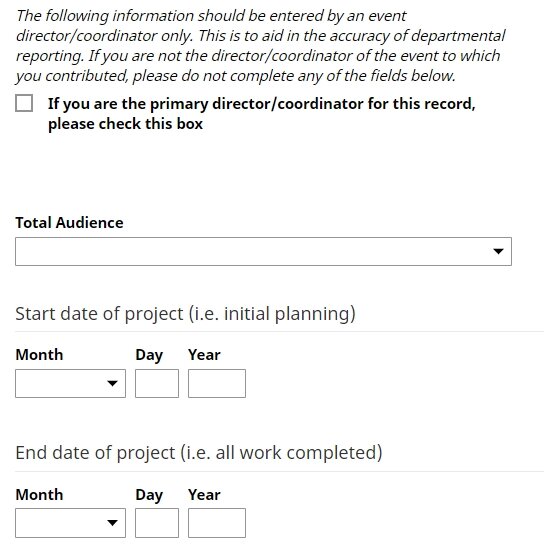This screenshot has width=544, height=549.
Task: Click the Total Audience dropdown arrow icon
Action: (x=498, y=251)
